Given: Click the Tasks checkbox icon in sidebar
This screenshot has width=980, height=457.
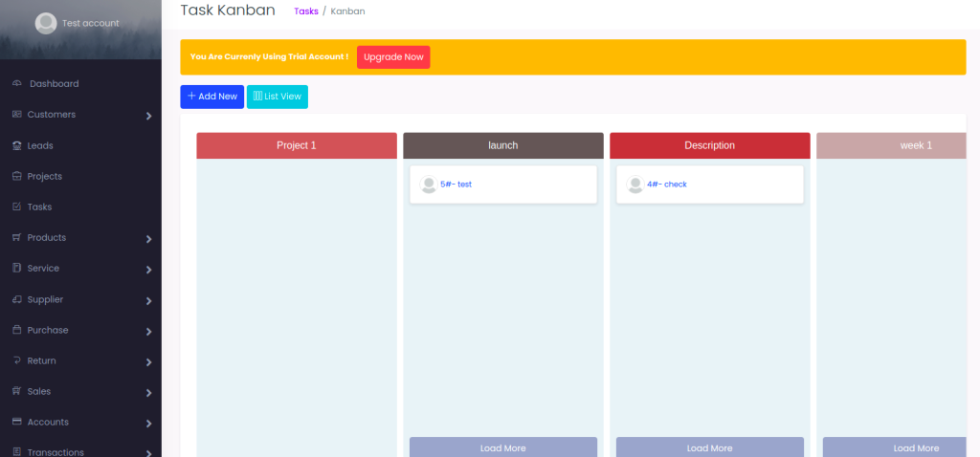Looking at the screenshot, I should point(16,207).
